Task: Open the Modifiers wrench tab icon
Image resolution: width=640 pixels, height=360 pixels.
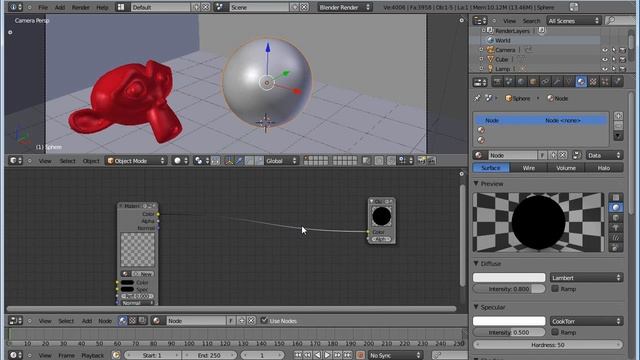Action: coord(557,82)
